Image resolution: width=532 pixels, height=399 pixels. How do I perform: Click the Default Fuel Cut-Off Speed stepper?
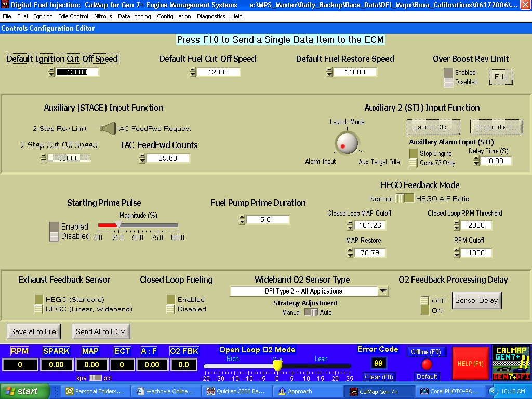coord(192,72)
